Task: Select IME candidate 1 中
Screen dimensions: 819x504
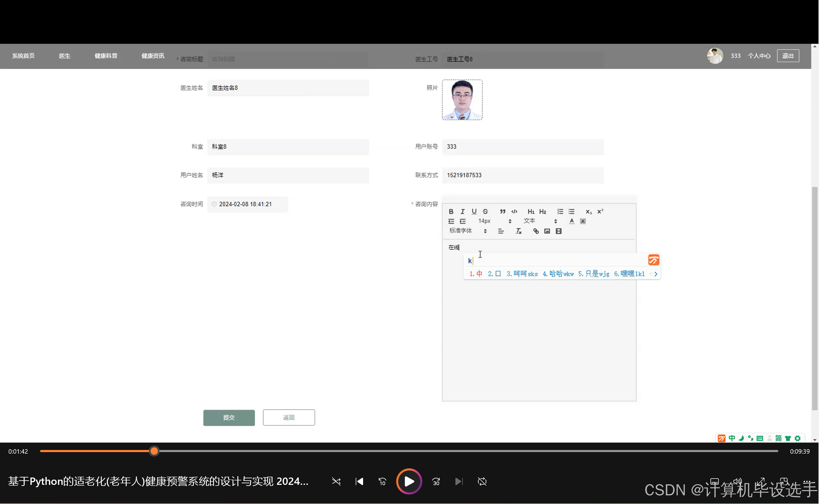Action: click(476, 274)
